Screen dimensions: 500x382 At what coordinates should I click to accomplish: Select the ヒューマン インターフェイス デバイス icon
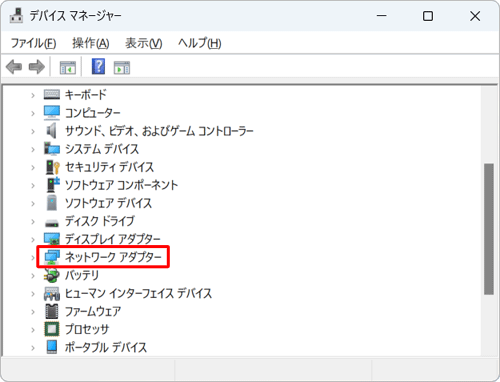coord(52,293)
